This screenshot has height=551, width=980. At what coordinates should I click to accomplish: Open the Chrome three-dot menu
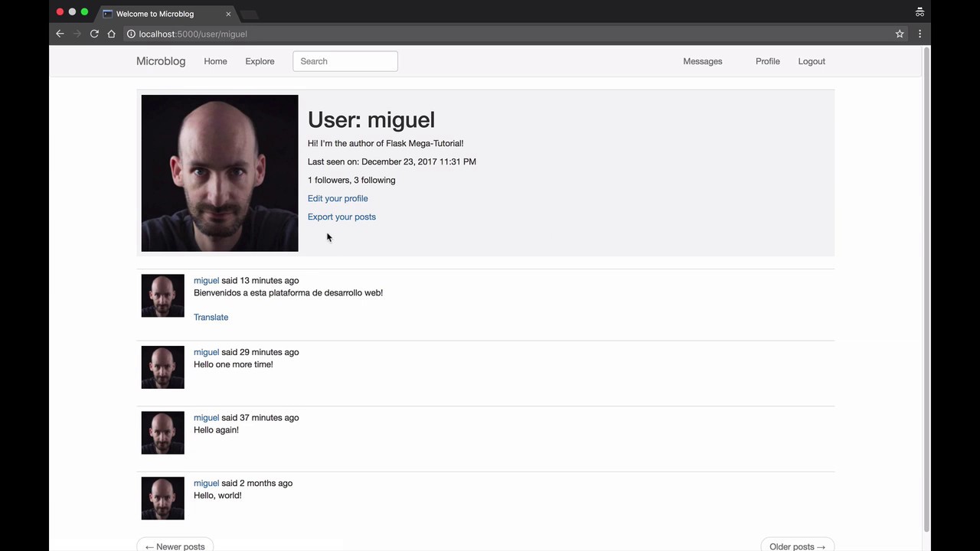pyautogui.click(x=920, y=34)
